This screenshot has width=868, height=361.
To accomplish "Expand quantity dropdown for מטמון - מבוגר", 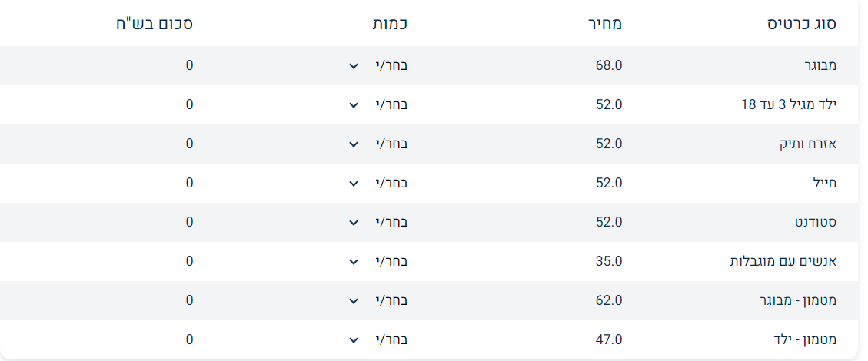I will pos(377,300).
